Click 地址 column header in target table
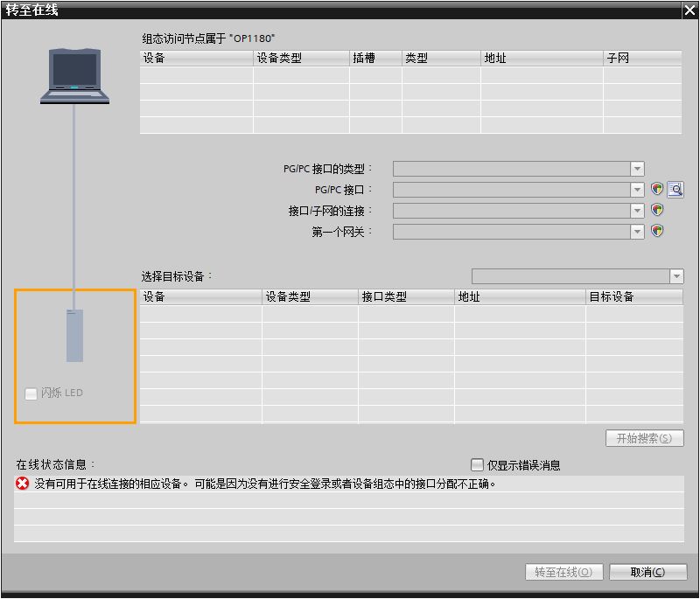 tap(520, 296)
